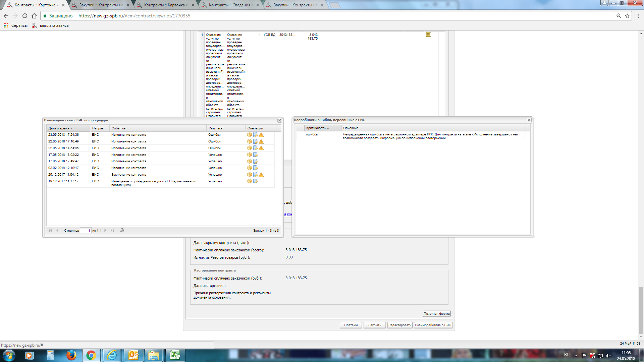Open document icon in 19.12.2017 11:17:17 row
644x362 pixels.
tap(255, 181)
